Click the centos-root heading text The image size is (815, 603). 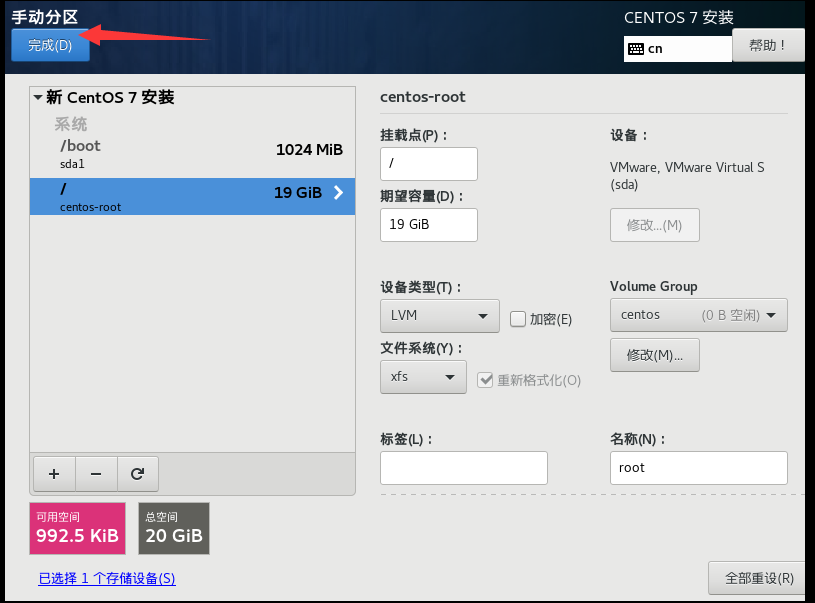(423, 97)
